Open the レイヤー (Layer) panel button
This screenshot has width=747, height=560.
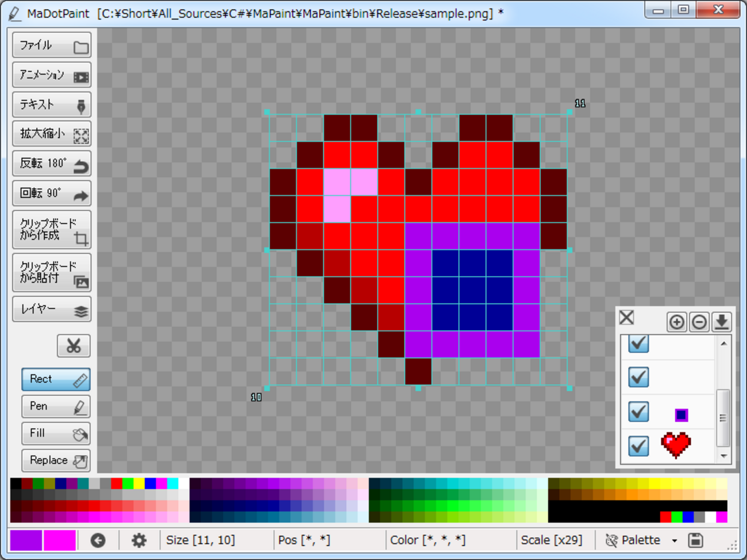pyautogui.click(x=52, y=310)
